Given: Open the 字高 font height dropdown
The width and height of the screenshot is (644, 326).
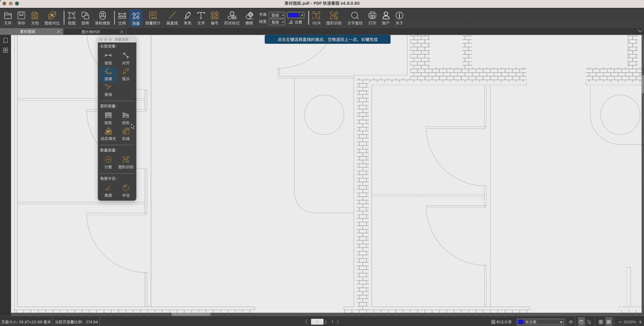Looking at the screenshot, I should point(277,15).
